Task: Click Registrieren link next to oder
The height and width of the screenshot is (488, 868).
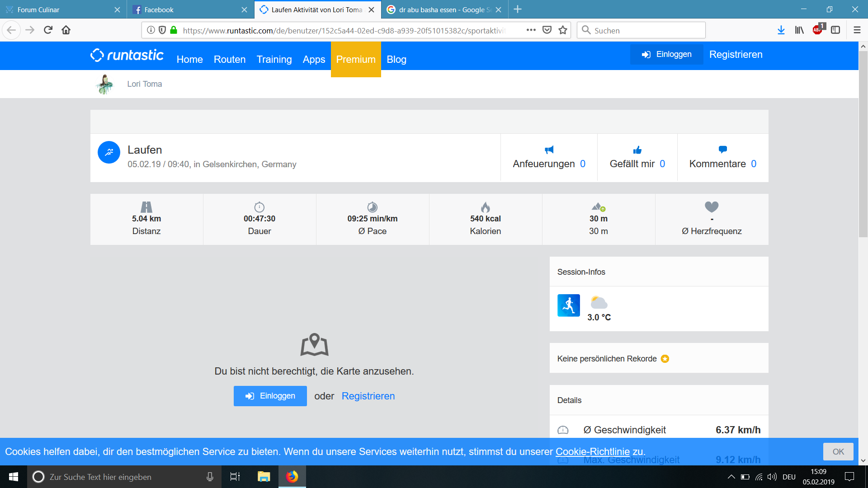Action: point(368,396)
